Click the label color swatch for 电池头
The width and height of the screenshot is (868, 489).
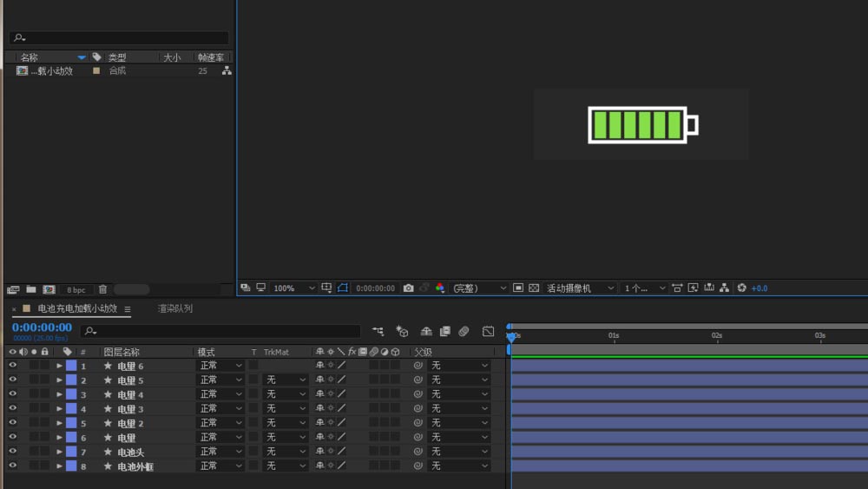pos(71,452)
